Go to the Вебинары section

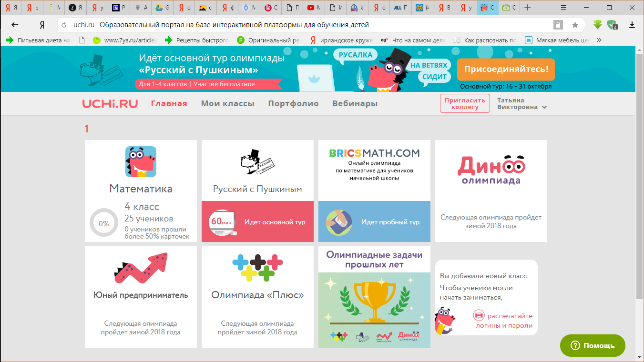coord(355,103)
